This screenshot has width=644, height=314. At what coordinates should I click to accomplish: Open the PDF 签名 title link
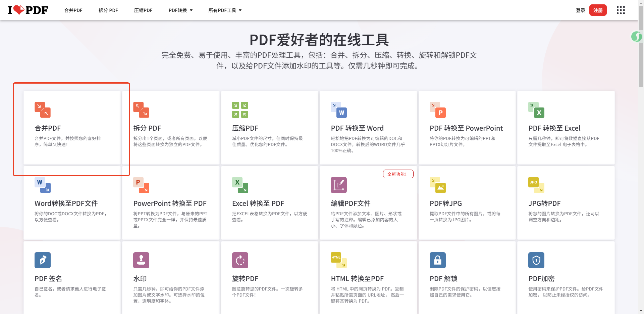[x=48, y=279]
